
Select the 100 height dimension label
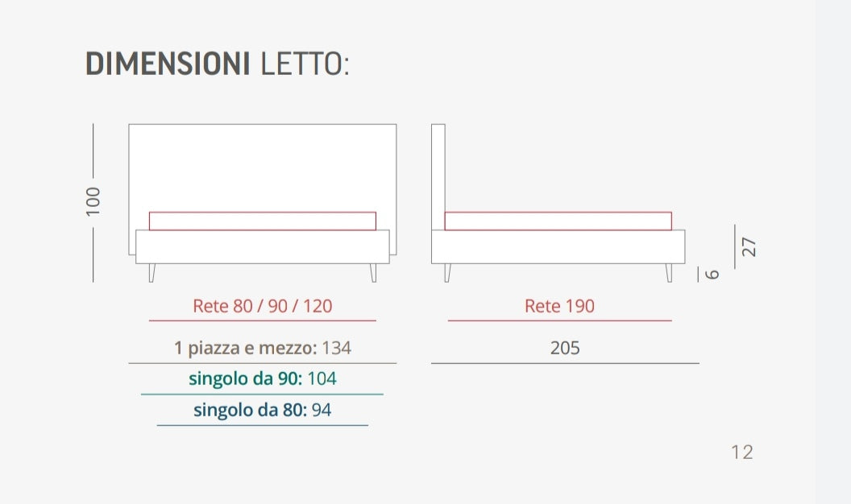click(93, 201)
